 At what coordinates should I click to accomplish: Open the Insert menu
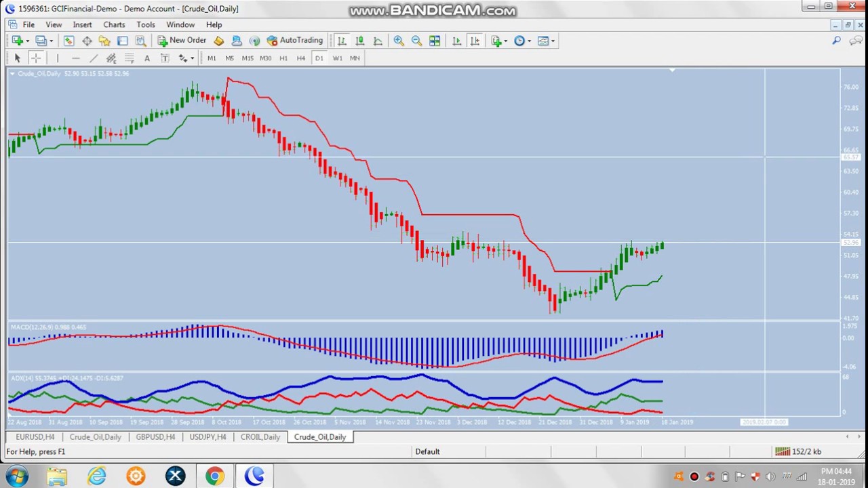[x=82, y=24]
